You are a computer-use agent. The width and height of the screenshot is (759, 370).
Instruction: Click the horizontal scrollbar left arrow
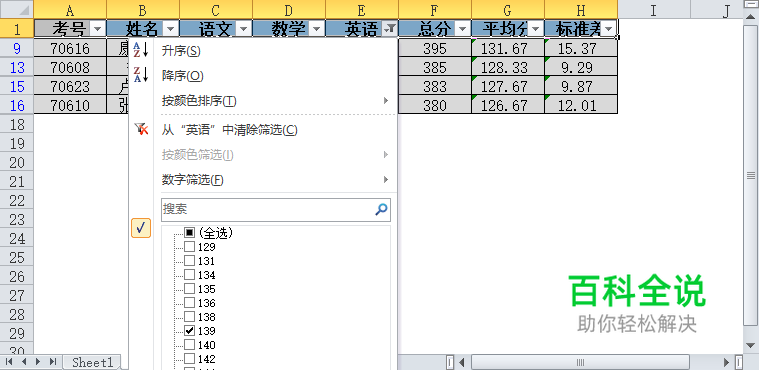pyautogui.click(x=462, y=362)
